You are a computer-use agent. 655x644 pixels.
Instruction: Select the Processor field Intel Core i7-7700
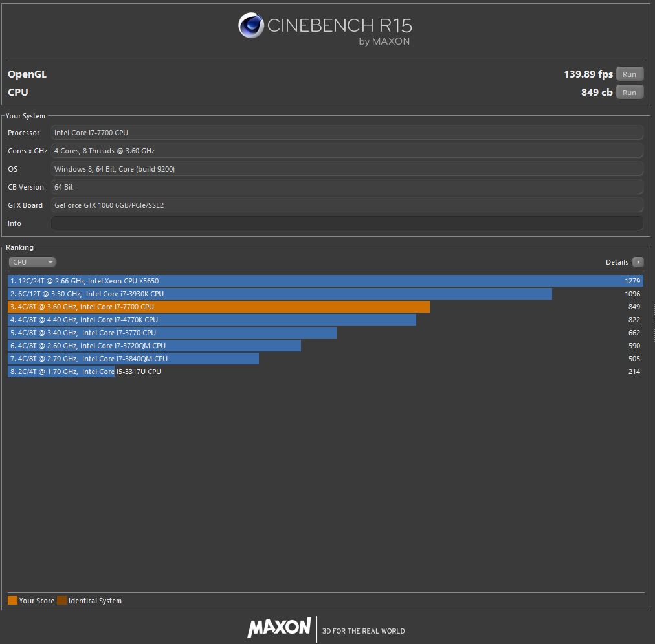tap(347, 133)
